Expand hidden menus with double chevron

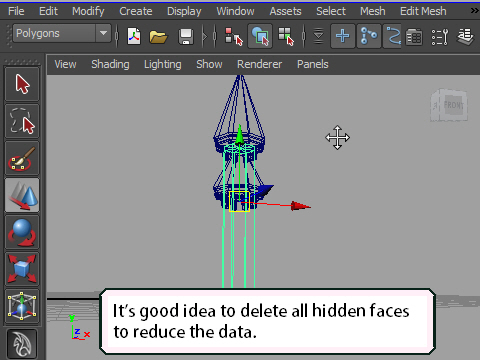pyautogui.click(x=474, y=11)
